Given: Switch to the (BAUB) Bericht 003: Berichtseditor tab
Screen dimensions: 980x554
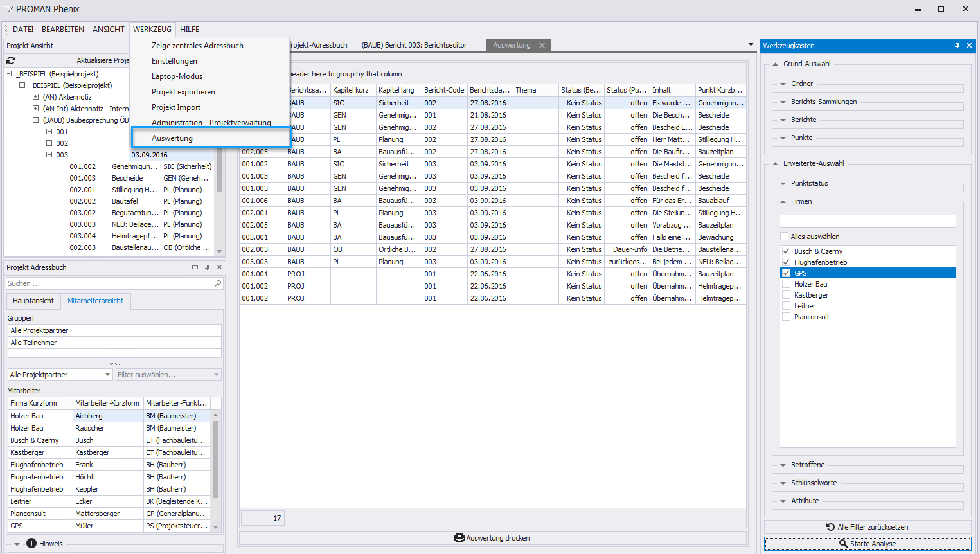Looking at the screenshot, I should tap(414, 45).
